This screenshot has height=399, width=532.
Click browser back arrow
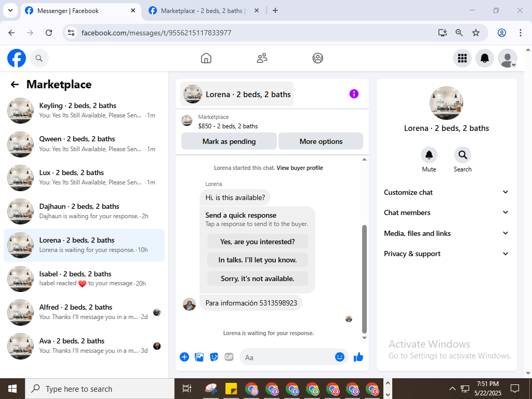click(x=11, y=33)
